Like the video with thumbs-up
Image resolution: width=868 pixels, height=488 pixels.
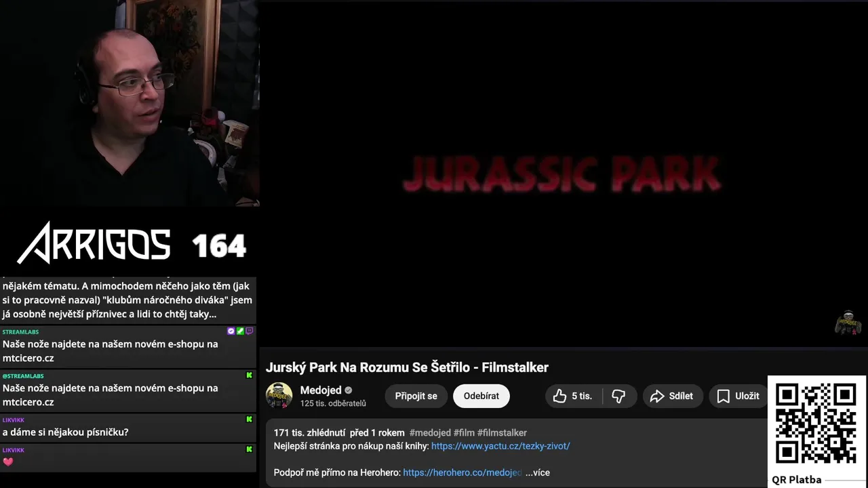coord(573,396)
